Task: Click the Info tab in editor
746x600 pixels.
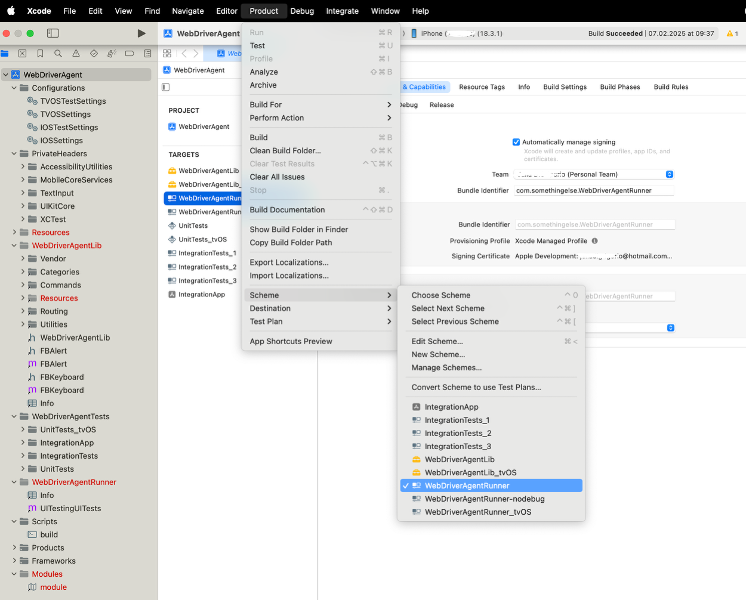Action: (x=524, y=87)
